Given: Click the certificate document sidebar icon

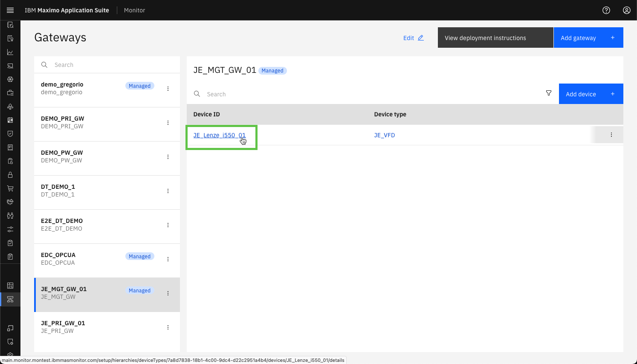Looking at the screenshot, I should [10, 38].
